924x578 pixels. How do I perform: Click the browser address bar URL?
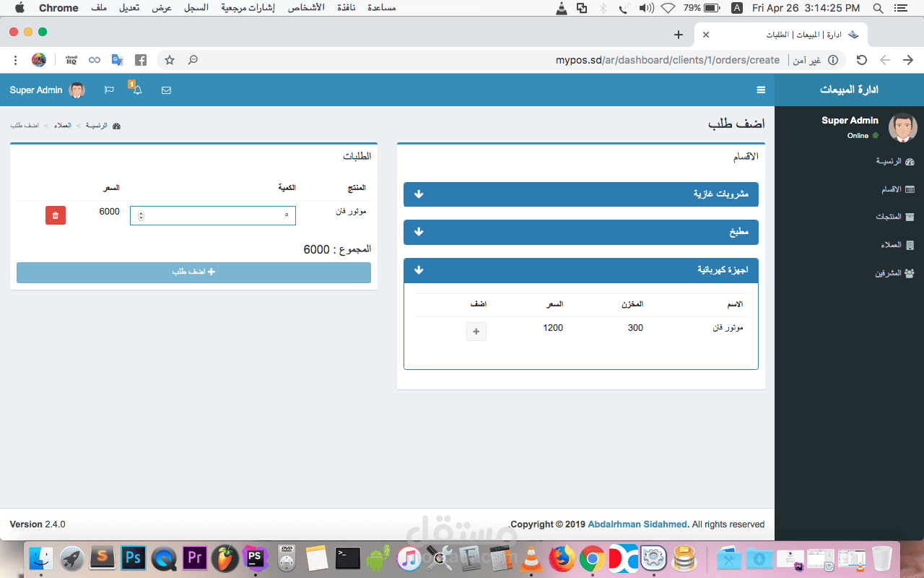tap(668, 60)
